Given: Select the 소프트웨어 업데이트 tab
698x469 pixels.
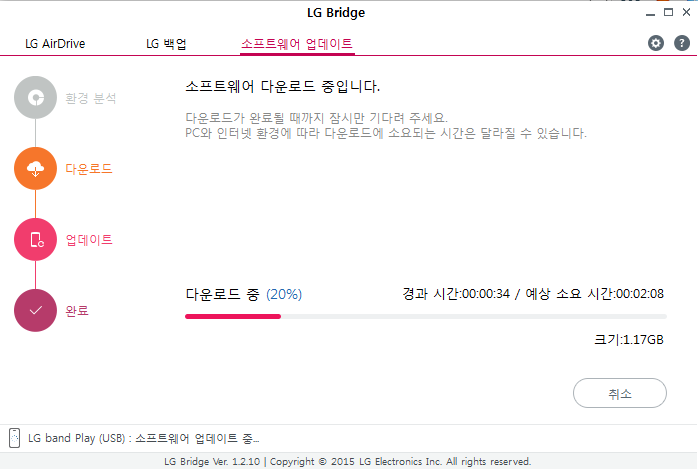Looking at the screenshot, I should 297,44.
